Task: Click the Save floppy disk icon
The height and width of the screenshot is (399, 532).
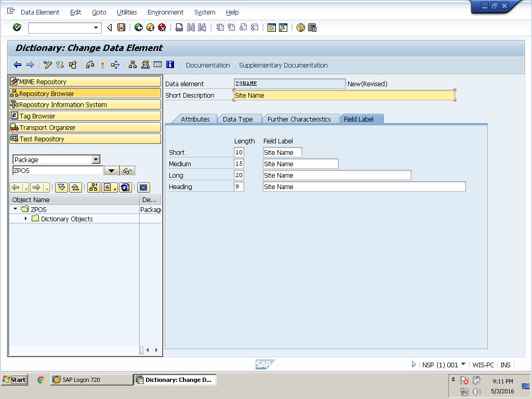Action: click(x=121, y=28)
